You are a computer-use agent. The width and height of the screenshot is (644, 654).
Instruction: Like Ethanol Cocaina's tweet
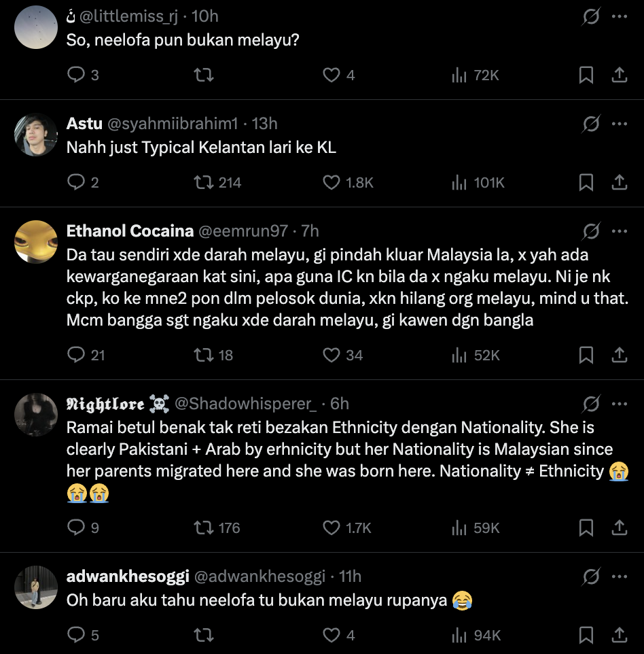click(331, 355)
